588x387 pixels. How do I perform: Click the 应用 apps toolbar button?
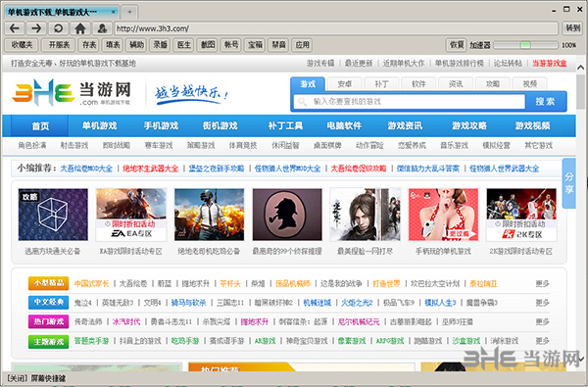302,45
